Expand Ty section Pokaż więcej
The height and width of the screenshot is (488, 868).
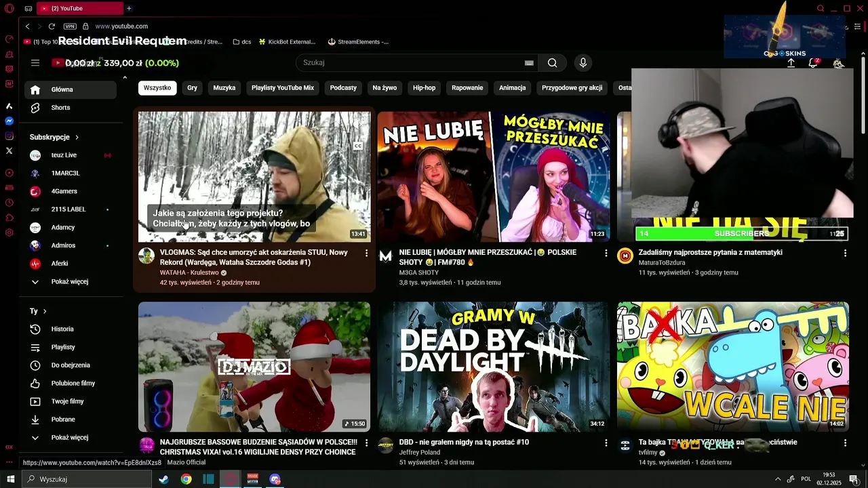pyautogui.click(x=71, y=438)
